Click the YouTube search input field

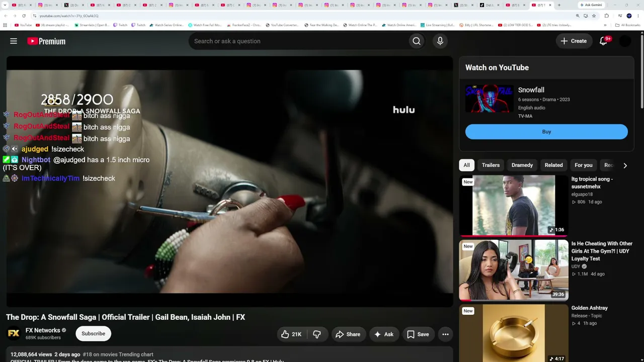click(298, 41)
